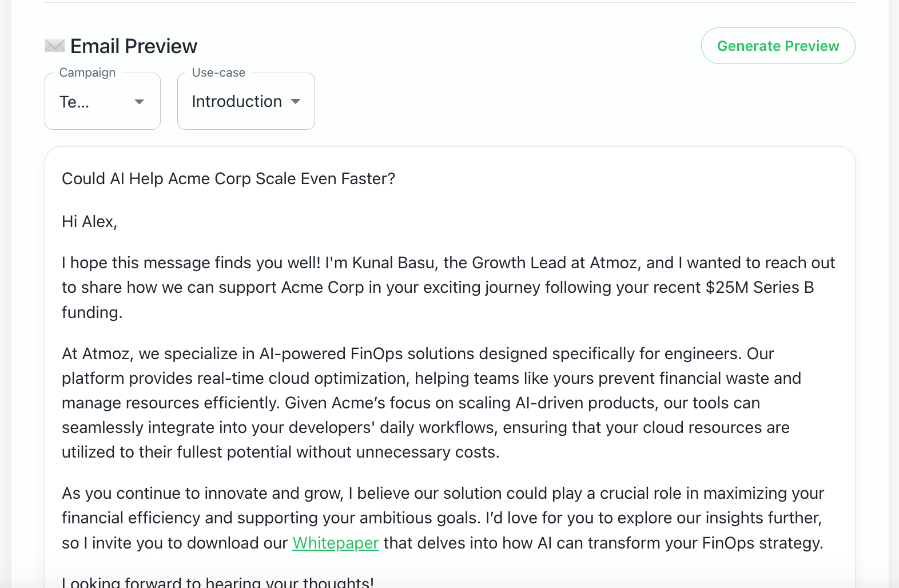This screenshot has height=588, width=899.
Task: Click the Campaign field label
Action: 87,72
